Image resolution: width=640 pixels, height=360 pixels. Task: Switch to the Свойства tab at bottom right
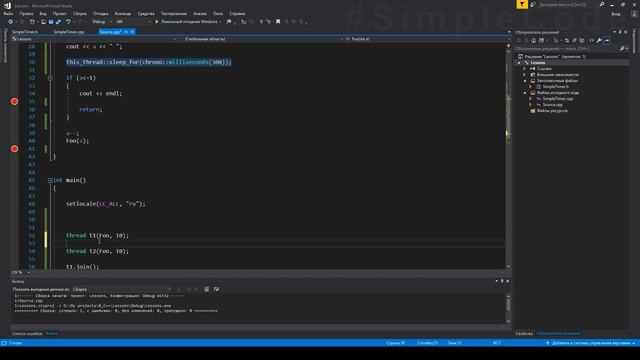pos(524,333)
